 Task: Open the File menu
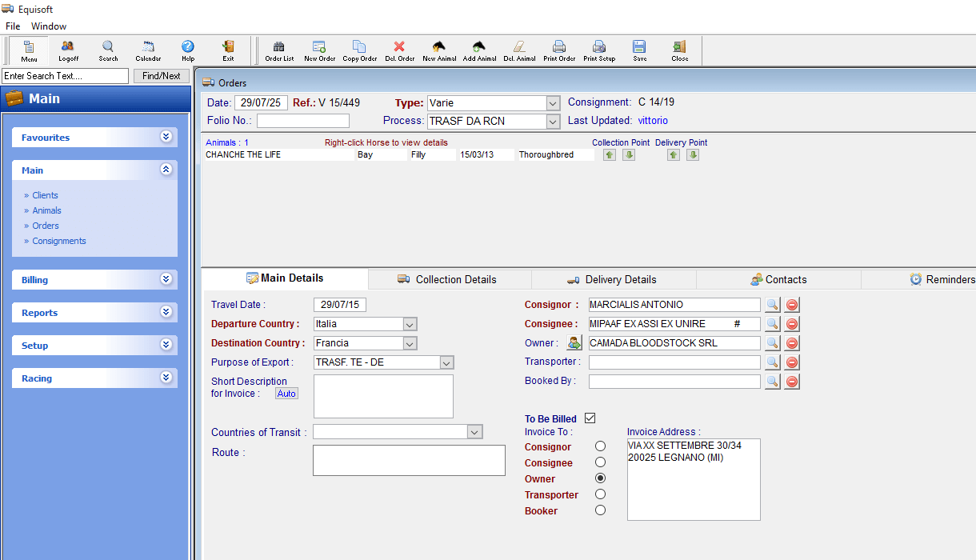[13, 26]
